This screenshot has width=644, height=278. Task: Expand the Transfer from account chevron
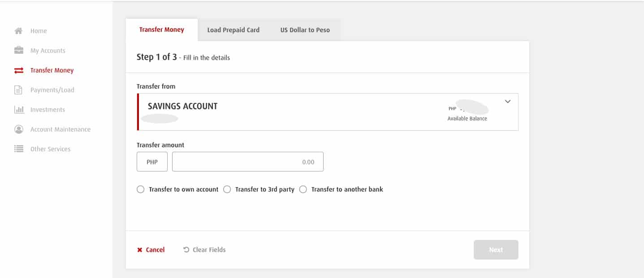point(508,102)
